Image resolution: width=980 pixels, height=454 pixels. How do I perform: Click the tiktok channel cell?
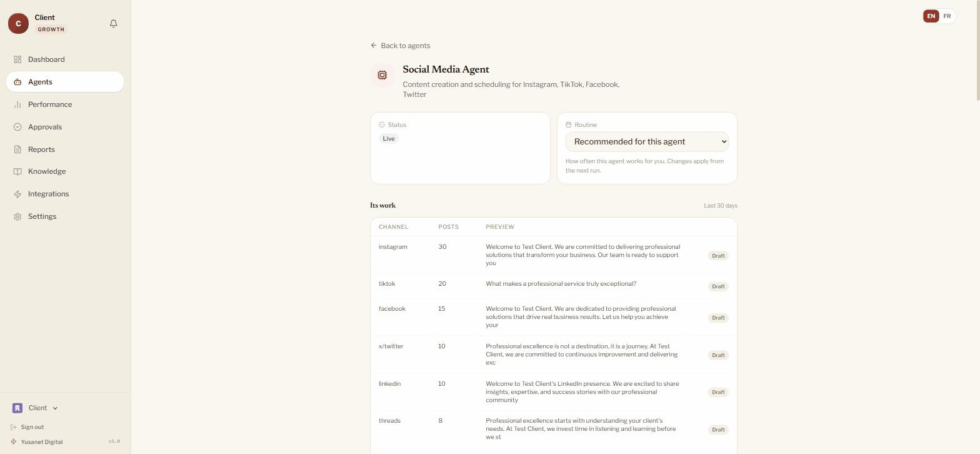point(387,284)
